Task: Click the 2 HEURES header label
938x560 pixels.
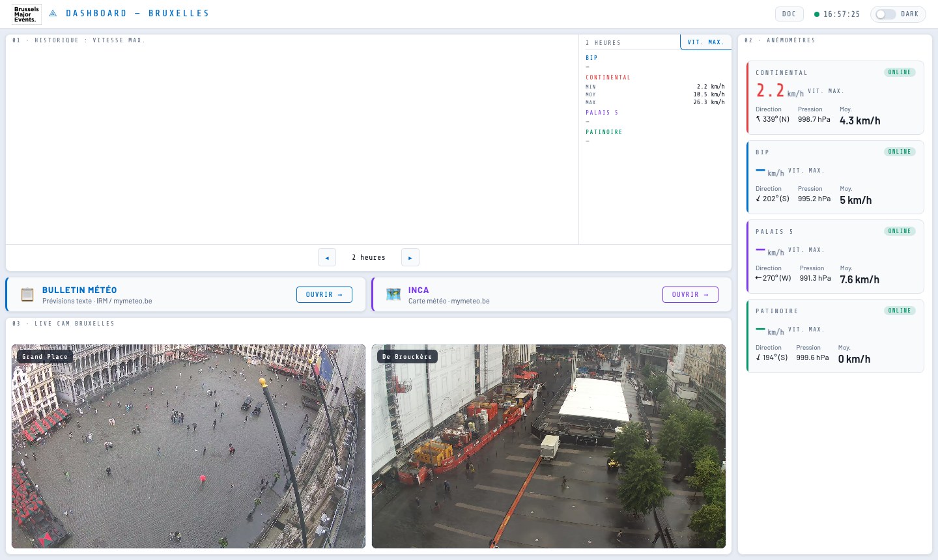Action: [x=603, y=43]
